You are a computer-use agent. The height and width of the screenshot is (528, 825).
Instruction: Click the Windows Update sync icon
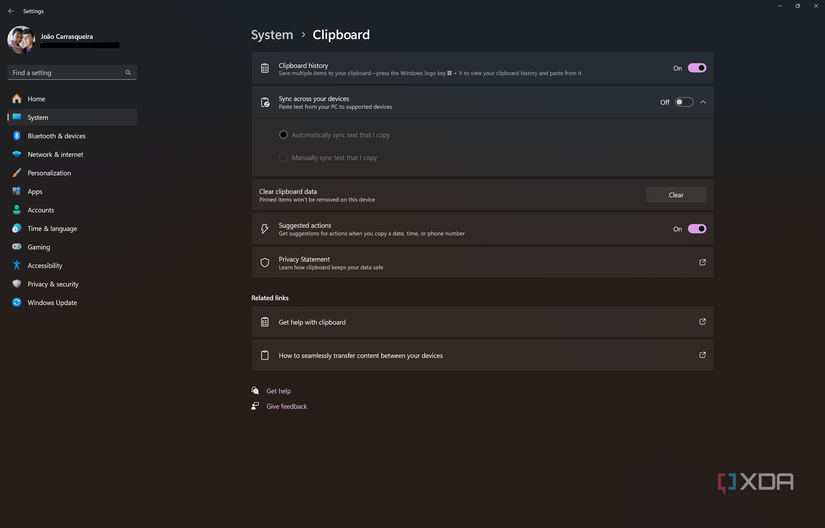click(x=17, y=302)
